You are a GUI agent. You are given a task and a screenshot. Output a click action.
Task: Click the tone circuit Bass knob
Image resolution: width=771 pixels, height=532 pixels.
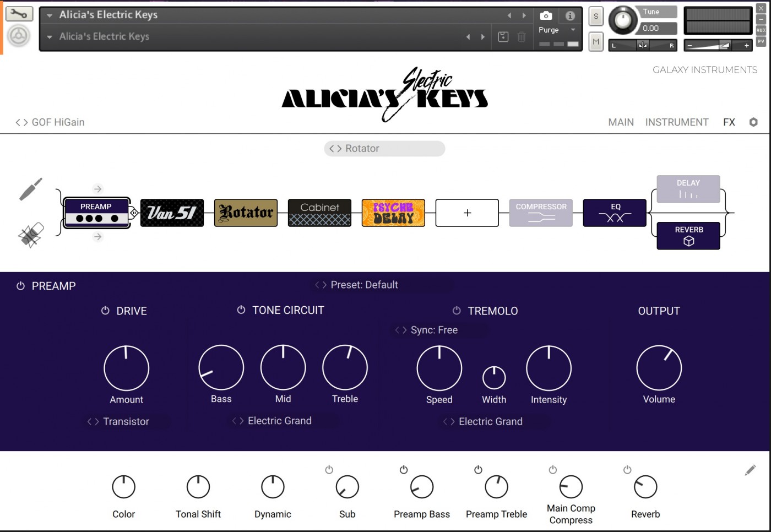[x=221, y=367]
